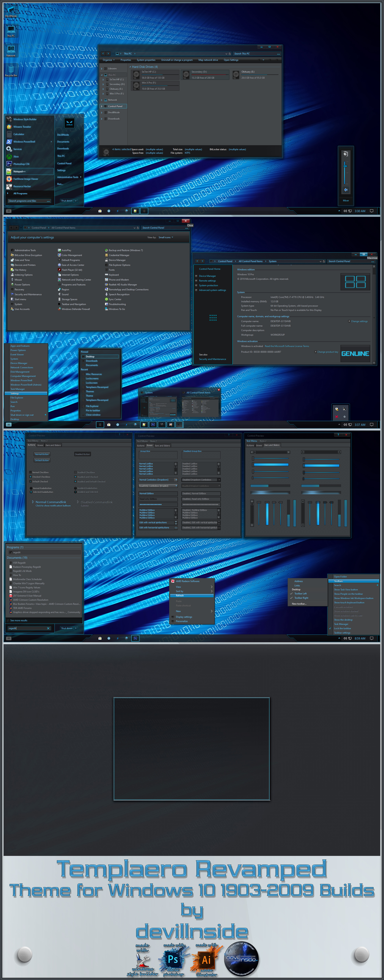The height and width of the screenshot is (980, 384).
Task: Launch Windows Style Builder from start menu
Action: (x=29, y=119)
